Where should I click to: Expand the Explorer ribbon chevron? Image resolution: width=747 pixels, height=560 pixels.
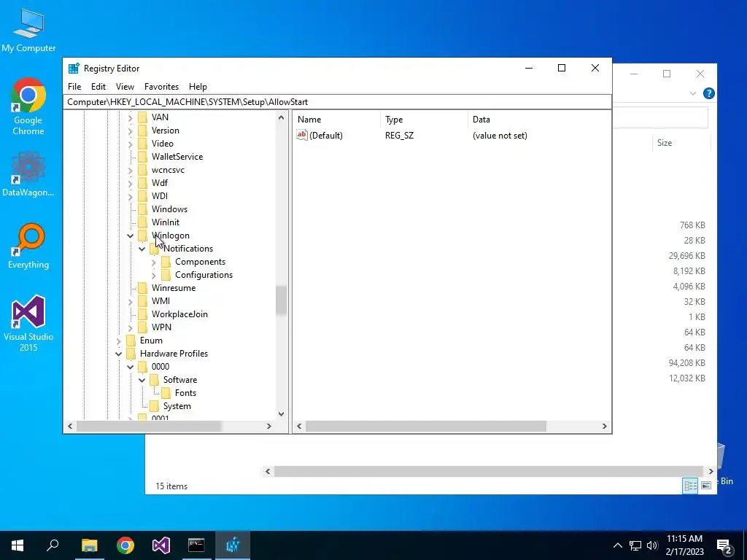[x=693, y=93]
